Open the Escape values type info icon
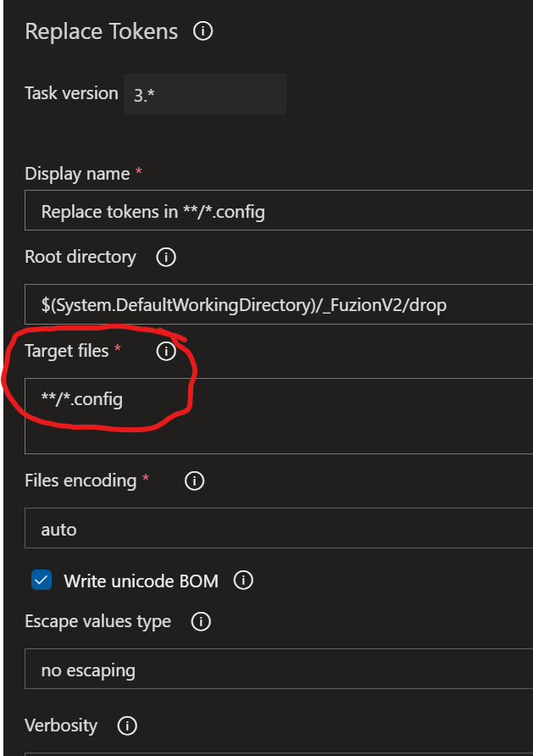 point(201,621)
